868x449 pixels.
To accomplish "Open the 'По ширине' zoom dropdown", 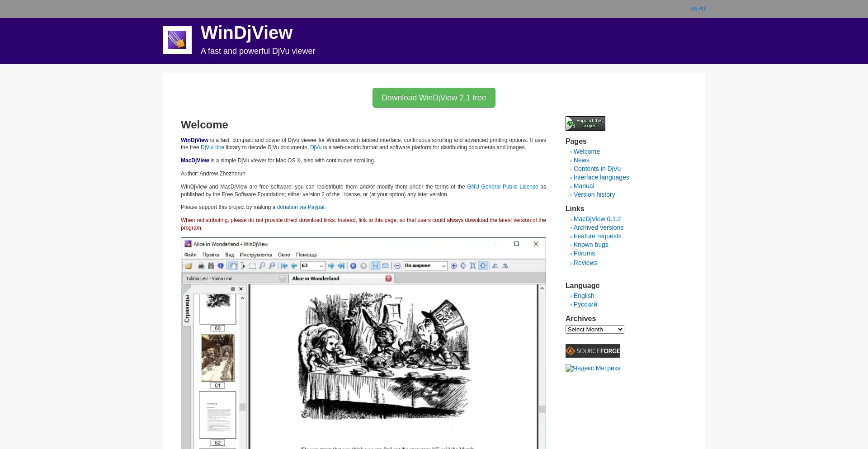I will (444, 266).
